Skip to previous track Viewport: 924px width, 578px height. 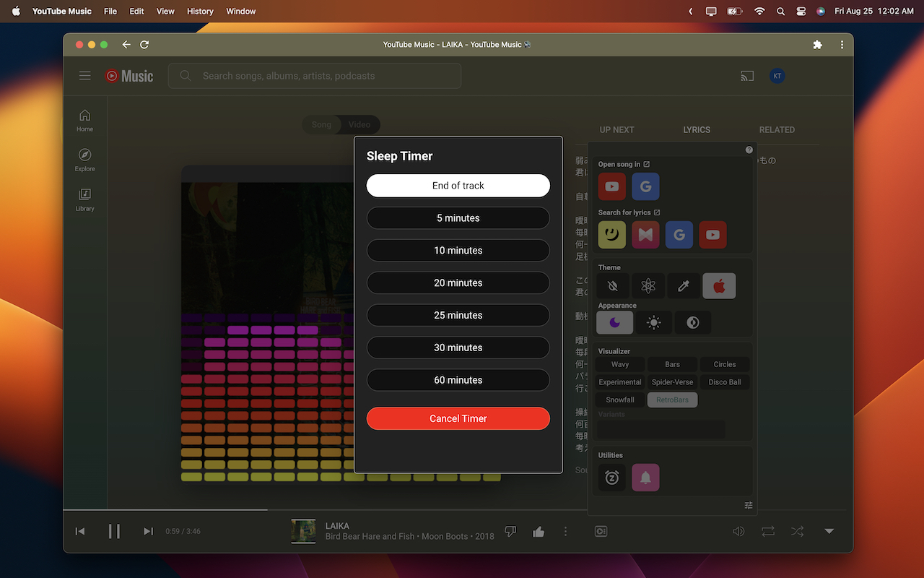pyautogui.click(x=80, y=532)
